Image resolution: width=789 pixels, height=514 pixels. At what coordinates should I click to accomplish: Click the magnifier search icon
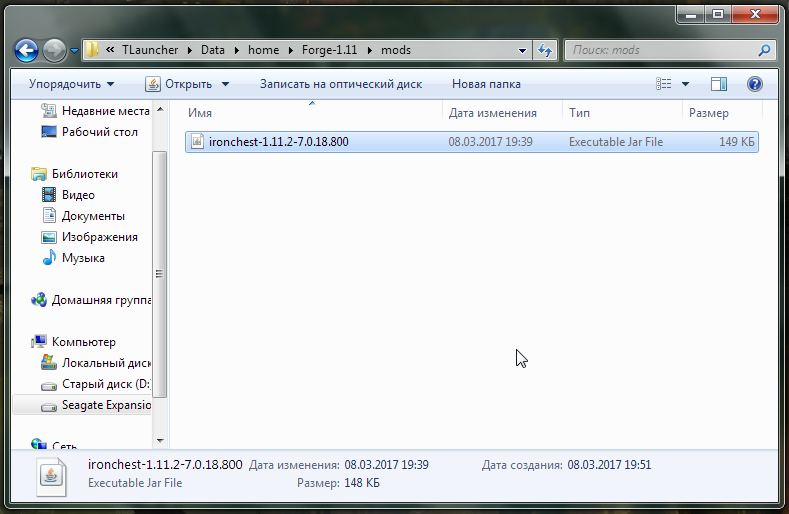[764, 50]
